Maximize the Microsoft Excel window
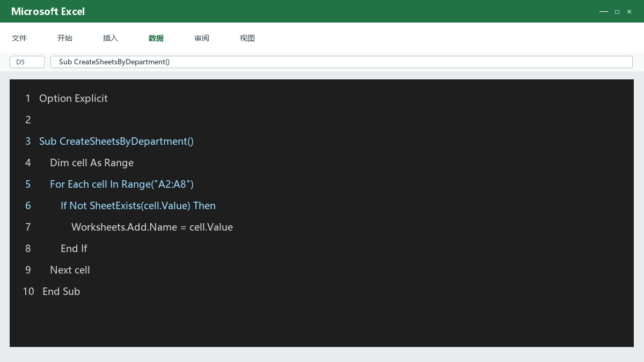 (x=617, y=11)
